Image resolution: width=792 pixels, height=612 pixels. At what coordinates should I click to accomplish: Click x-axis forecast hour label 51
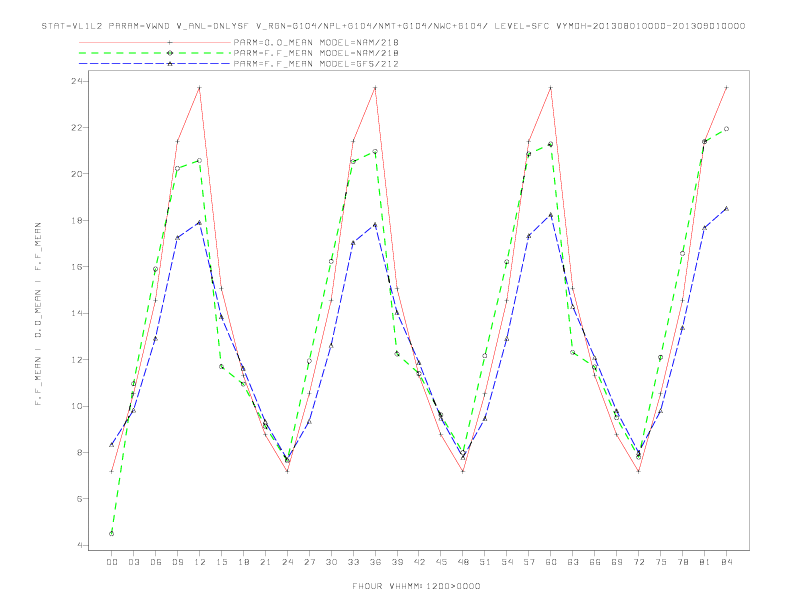485,562
